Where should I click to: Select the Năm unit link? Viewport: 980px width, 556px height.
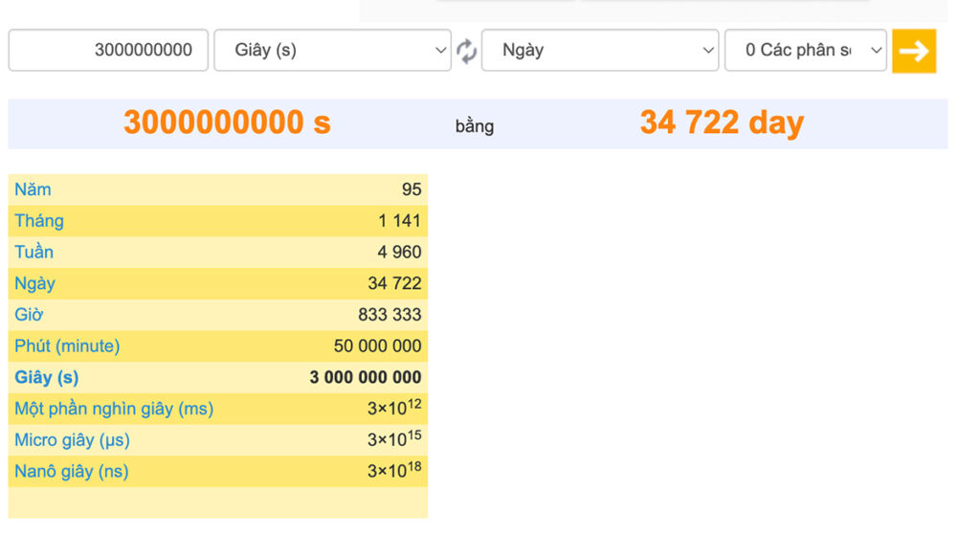click(33, 189)
